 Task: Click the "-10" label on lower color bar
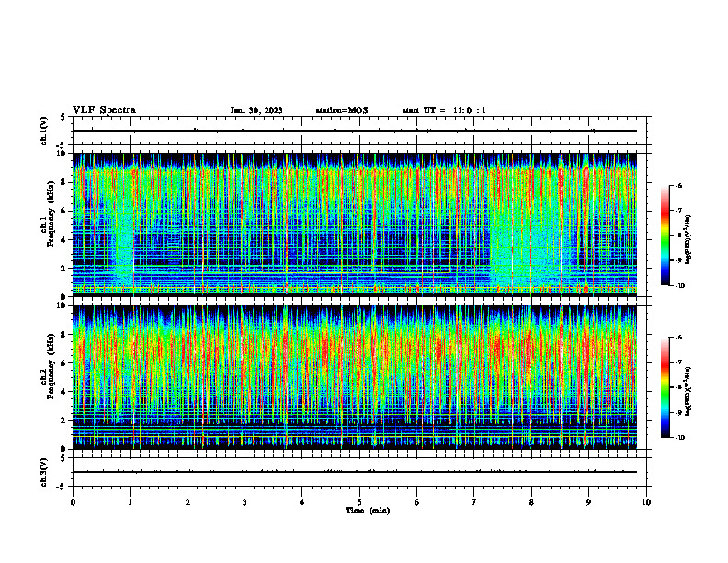(680, 438)
